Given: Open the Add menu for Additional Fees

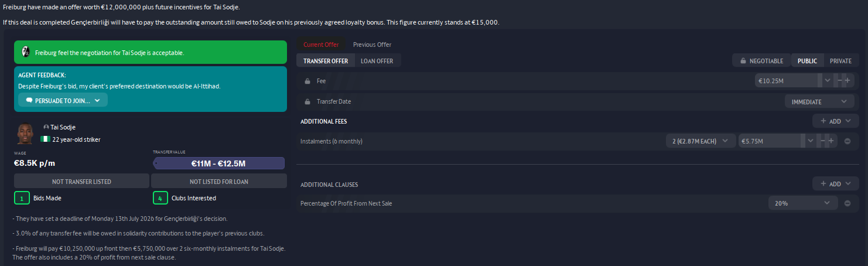Looking at the screenshot, I should point(835,121).
